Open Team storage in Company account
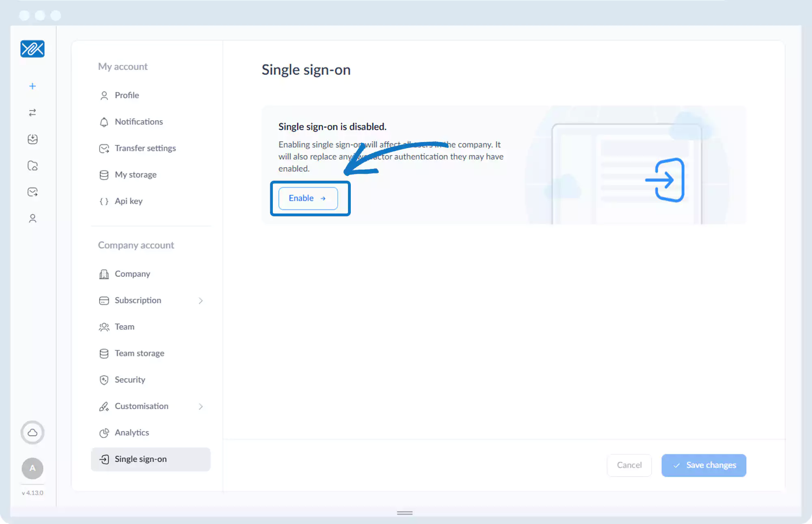 tap(139, 353)
